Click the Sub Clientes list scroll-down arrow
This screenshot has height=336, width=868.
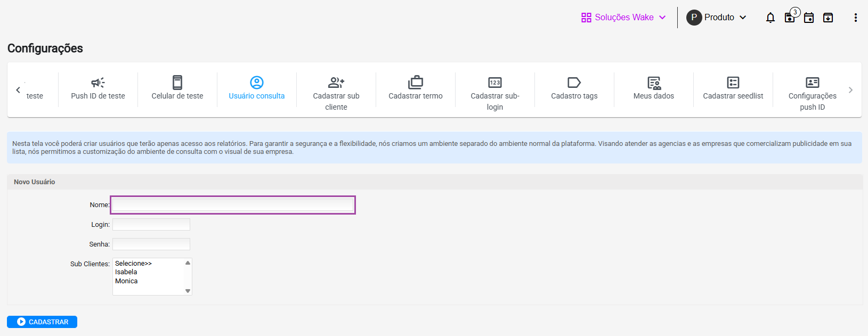pos(188,291)
